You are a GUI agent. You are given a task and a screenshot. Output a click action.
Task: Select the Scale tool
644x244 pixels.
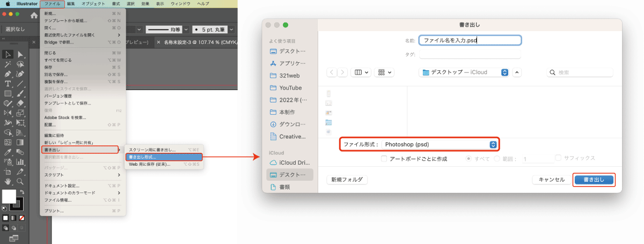(x=20, y=112)
